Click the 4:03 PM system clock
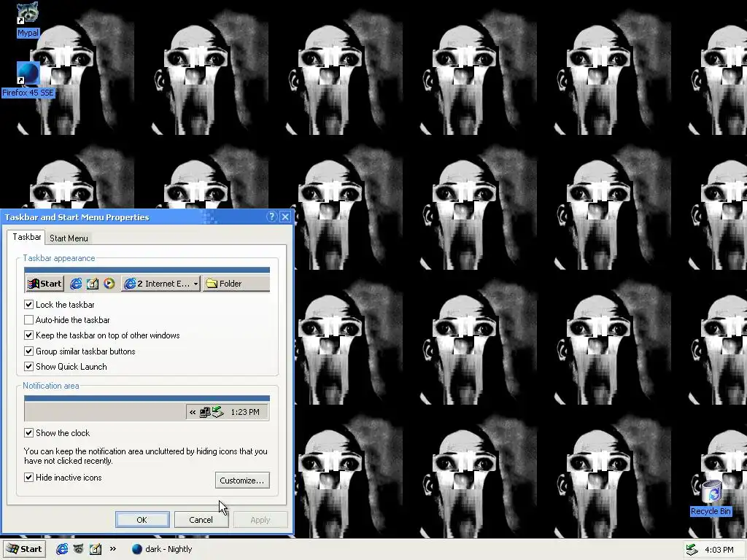This screenshot has width=747, height=560. coord(719,550)
